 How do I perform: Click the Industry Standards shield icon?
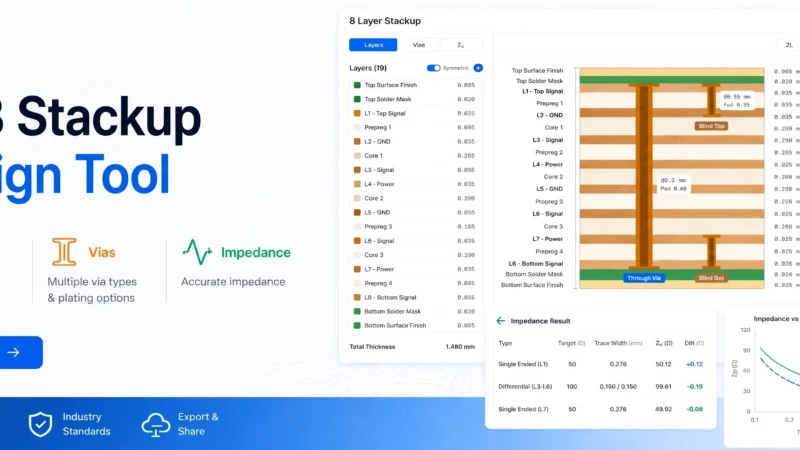click(x=40, y=424)
